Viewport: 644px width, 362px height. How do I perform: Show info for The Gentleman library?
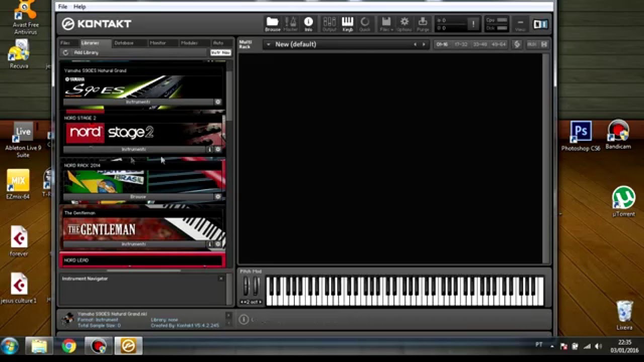210,244
